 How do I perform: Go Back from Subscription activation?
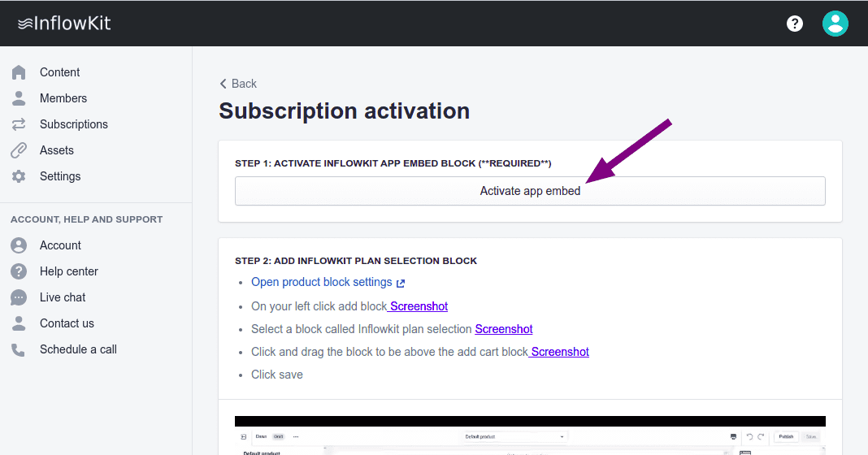click(x=238, y=84)
